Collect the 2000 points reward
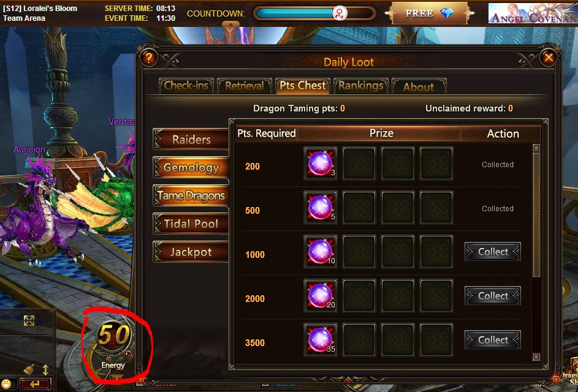Viewport: 578px width, 392px height. coord(493,296)
